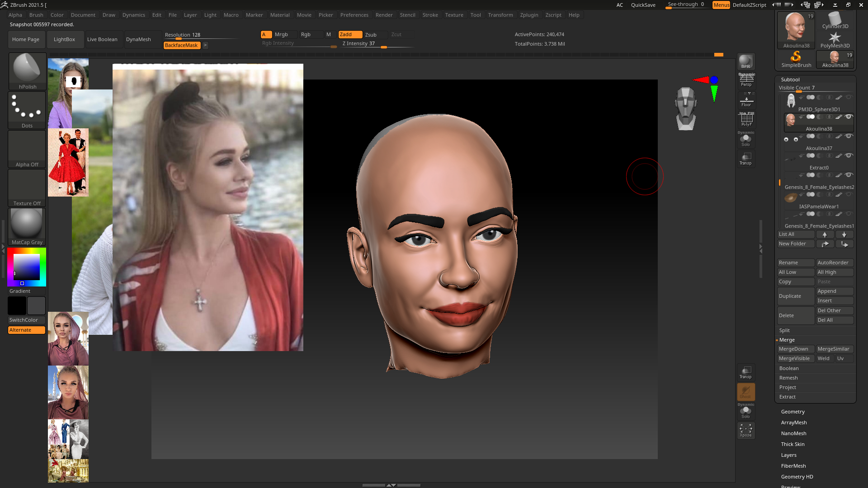
Task: Adjust the Resolution 128 slider
Action: [x=201, y=35]
